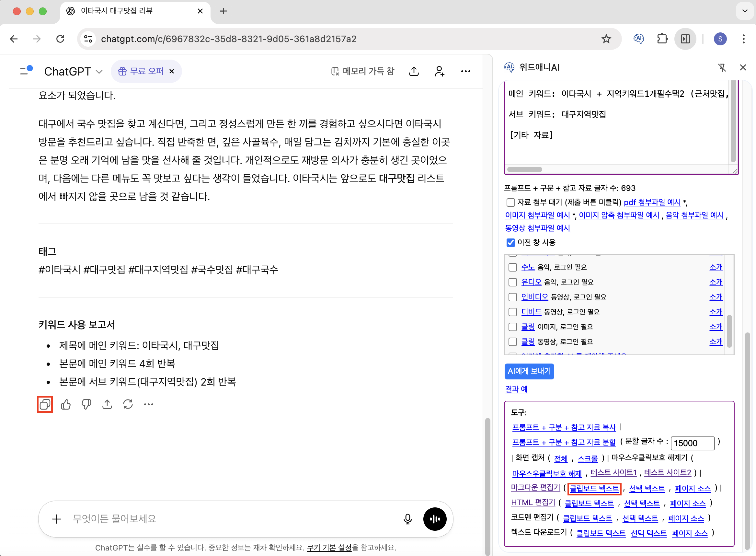756x556 pixels.
Task: Open 클립보드 텍스트 link for 마크다운 편집기
Action: click(594, 489)
